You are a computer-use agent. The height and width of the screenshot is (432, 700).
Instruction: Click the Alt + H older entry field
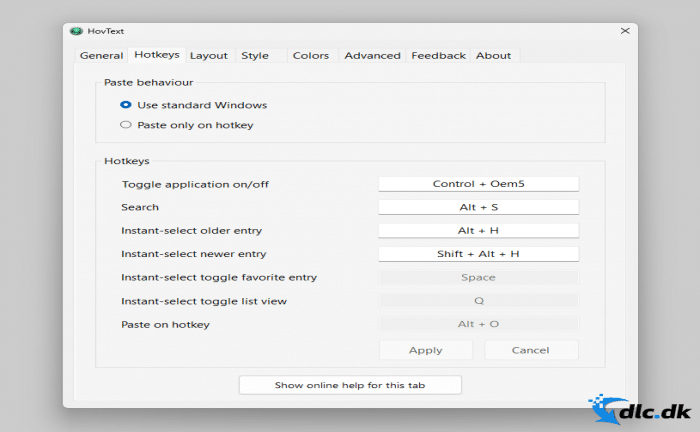[x=479, y=230]
